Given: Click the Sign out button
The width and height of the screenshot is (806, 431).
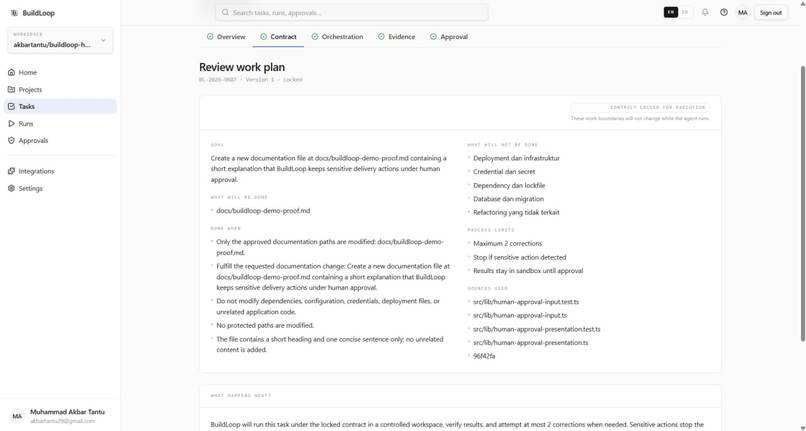Looking at the screenshot, I should 771,12.
